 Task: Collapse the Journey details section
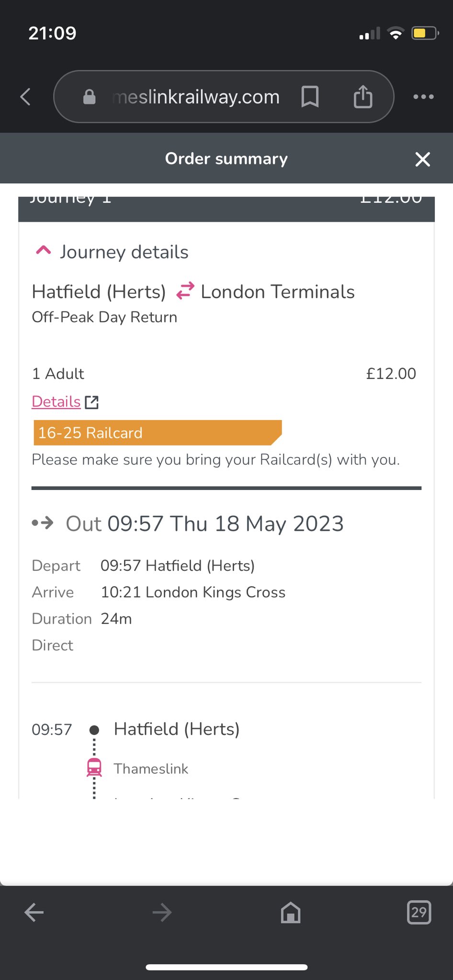44,251
